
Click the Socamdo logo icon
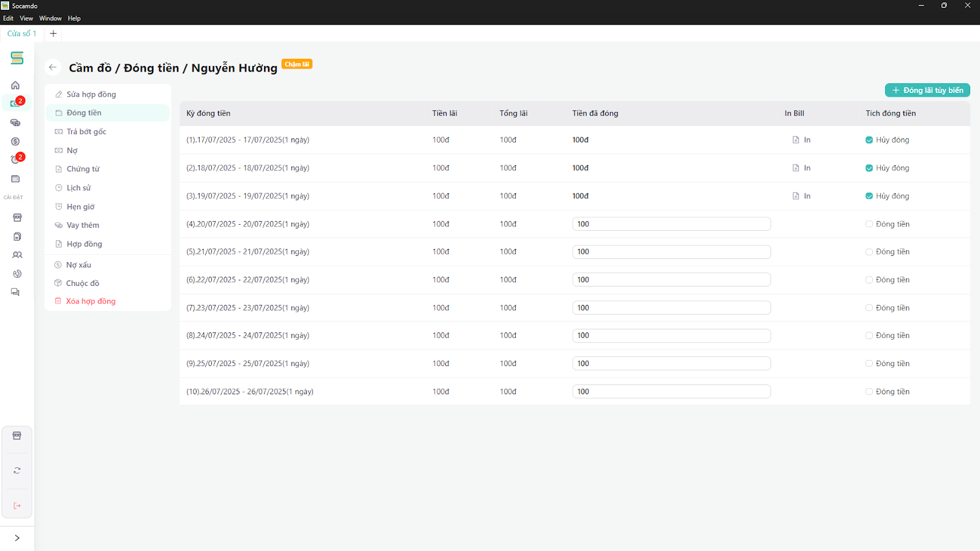point(17,58)
